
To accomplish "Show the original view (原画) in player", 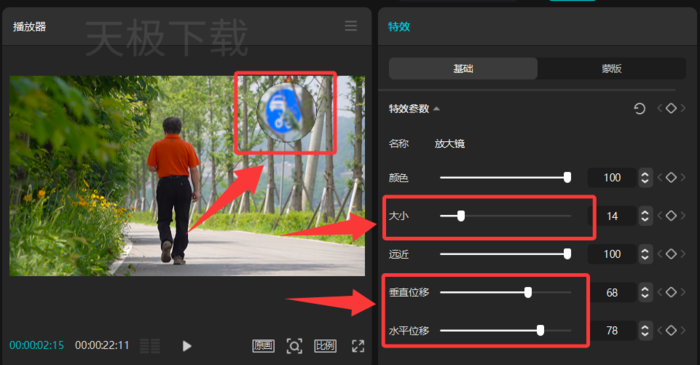I will click(263, 346).
